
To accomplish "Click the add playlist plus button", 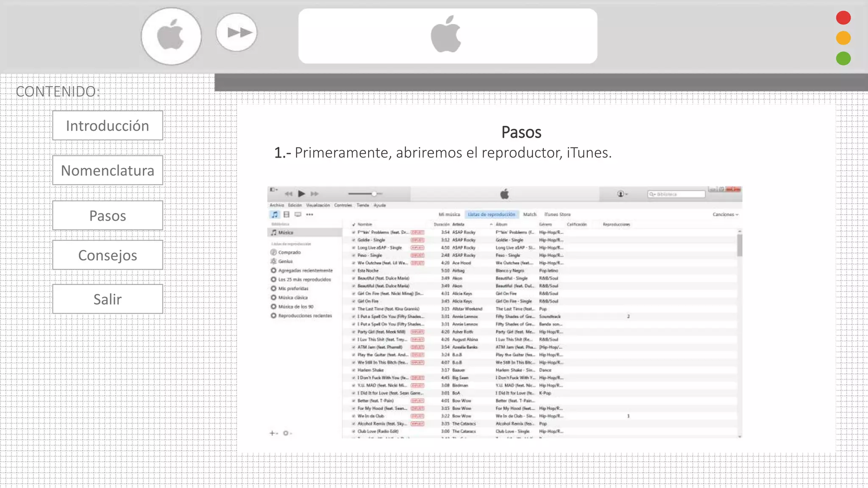I will click(x=273, y=433).
